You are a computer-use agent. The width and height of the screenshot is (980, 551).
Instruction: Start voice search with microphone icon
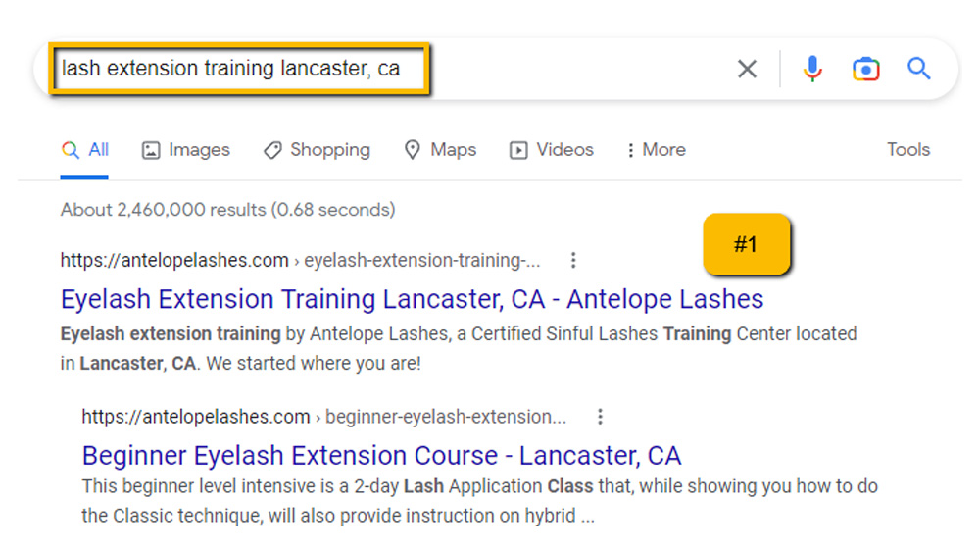[811, 69]
